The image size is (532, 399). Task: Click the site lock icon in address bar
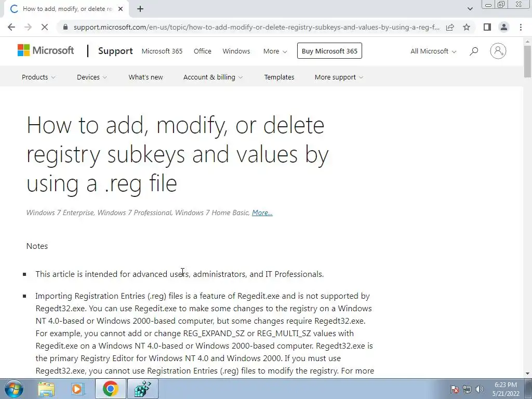click(65, 27)
